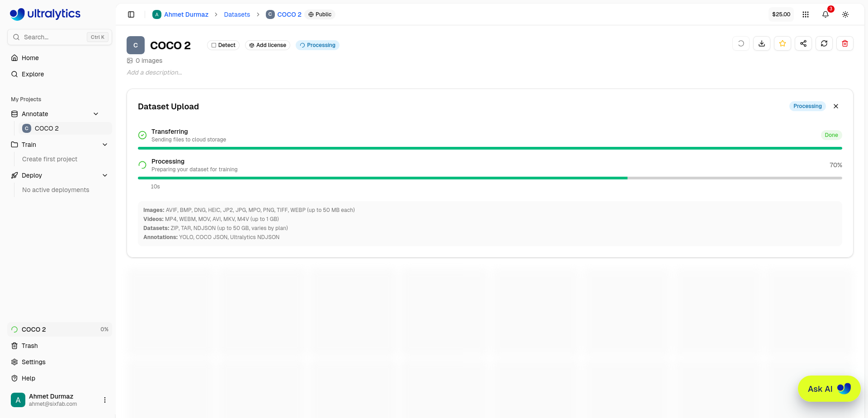Toggle the Public visibility badge
Screen dimensions: 868x418
click(x=320, y=14)
